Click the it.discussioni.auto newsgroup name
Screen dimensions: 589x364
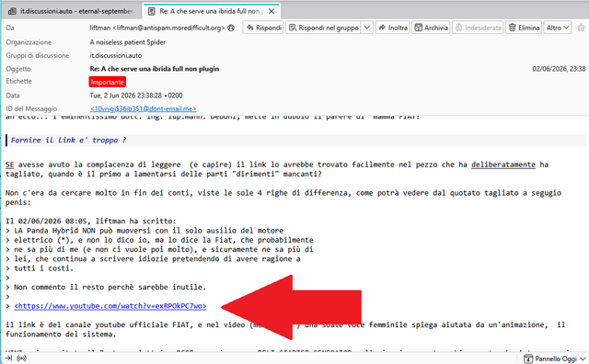[x=116, y=55]
